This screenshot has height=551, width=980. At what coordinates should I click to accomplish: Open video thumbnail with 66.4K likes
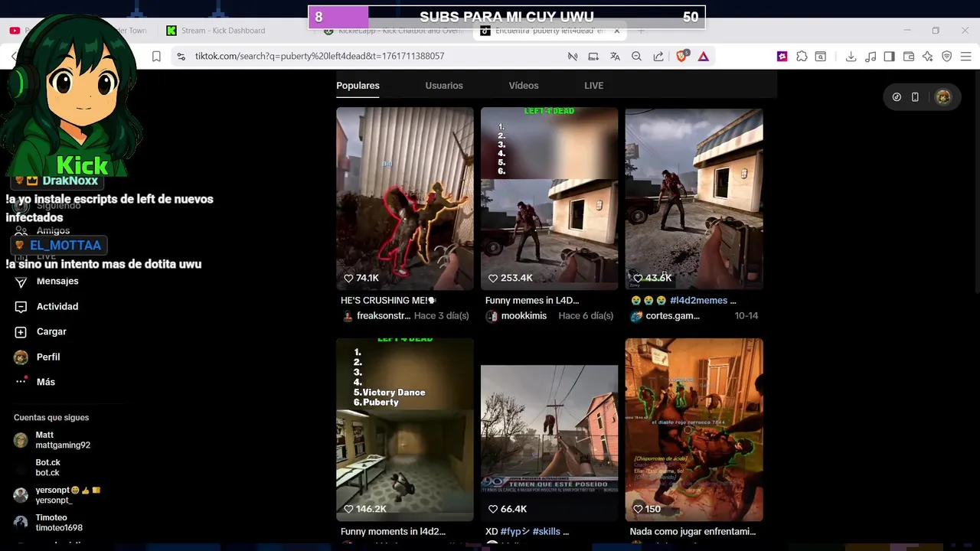pyautogui.click(x=549, y=429)
